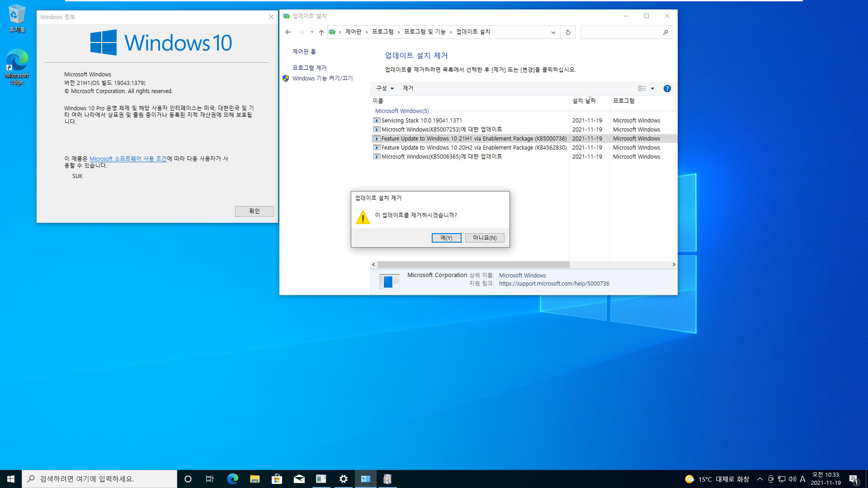Click 프로그램 및 기능 breadcrumb
The image size is (868, 488).
425,32
